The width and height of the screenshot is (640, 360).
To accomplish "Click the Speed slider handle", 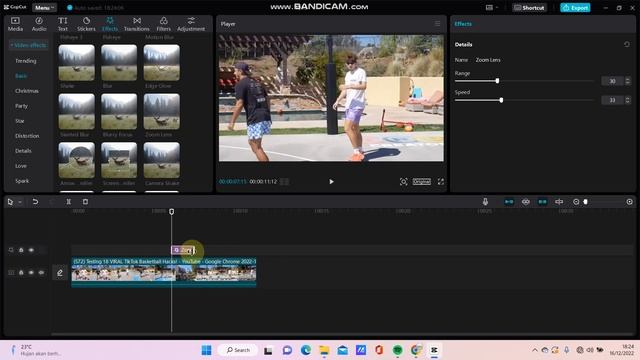I will [x=501, y=100].
